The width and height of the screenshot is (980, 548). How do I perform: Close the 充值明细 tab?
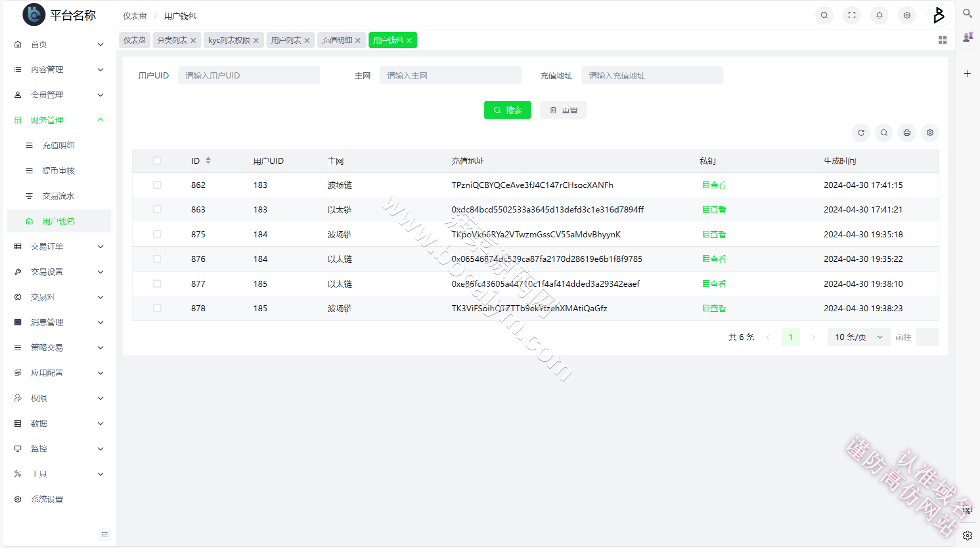pyautogui.click(x=358, y=41)
